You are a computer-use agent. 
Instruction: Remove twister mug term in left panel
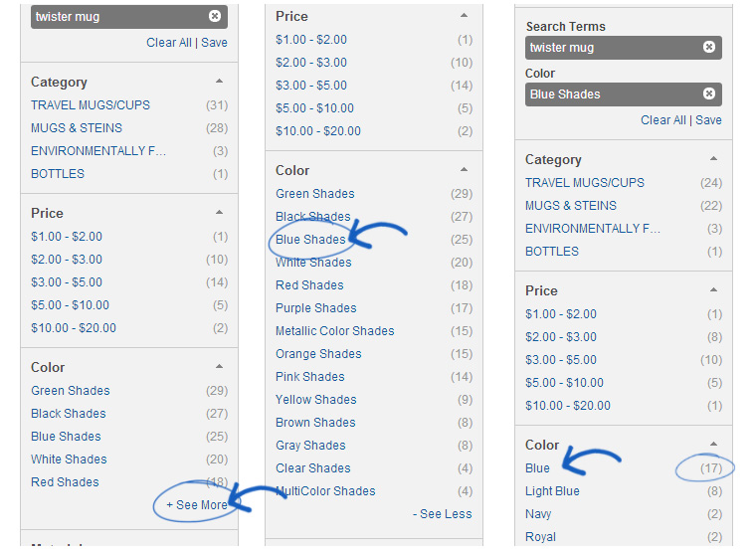215,16
